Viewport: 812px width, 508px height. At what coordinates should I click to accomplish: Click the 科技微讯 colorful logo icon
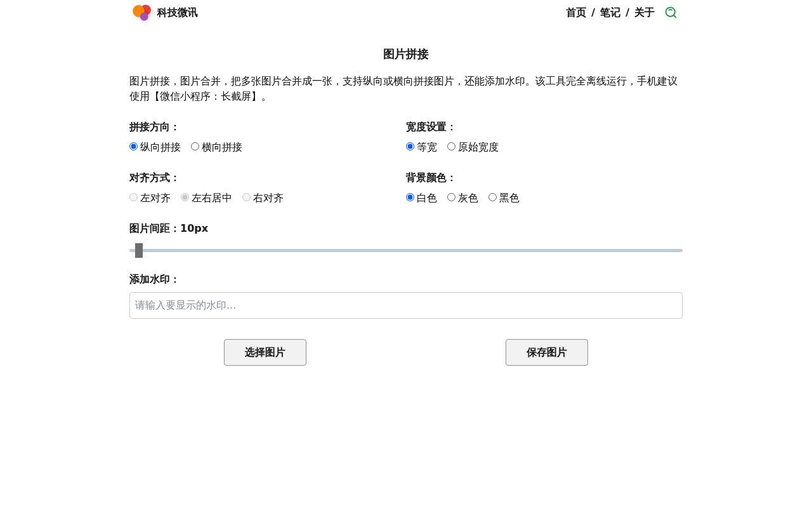[x=141, y=13]
